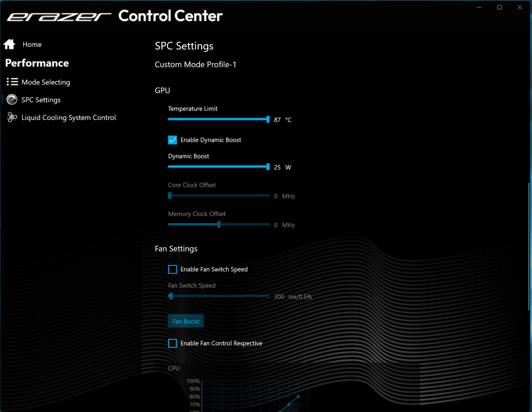The image size is (532, 412).
Task: Click the 100% label on the fan chart
Action: [x=193, y=381]
